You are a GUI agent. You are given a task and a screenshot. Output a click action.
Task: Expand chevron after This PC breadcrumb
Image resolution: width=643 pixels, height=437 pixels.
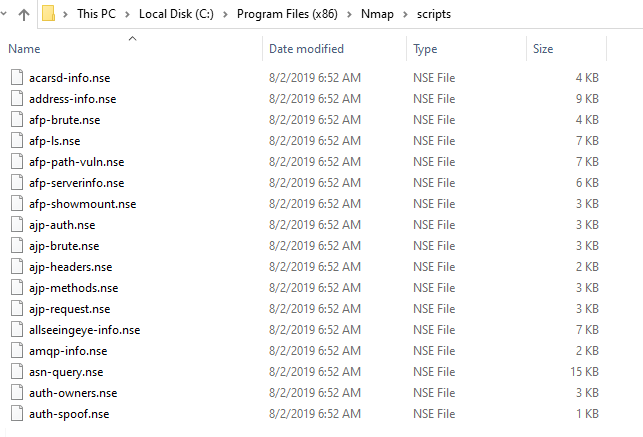pyautogui.click(x=127, y=14)
